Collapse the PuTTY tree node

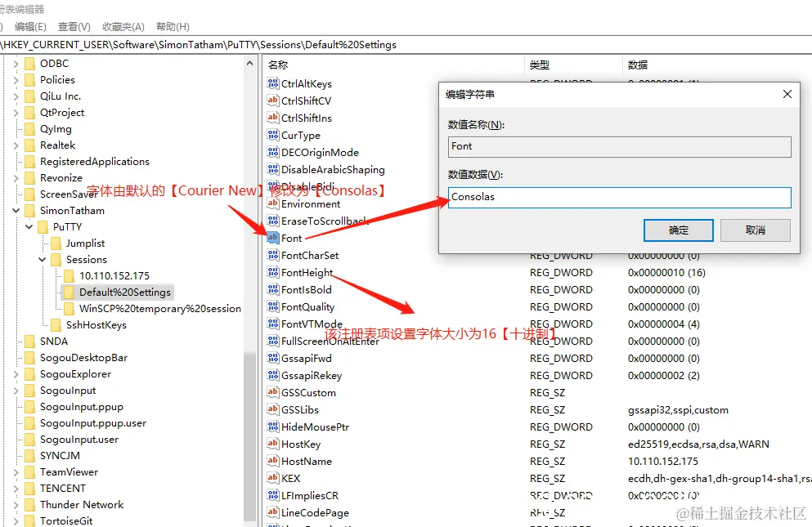pyautogui.click(x=29, y=227)
